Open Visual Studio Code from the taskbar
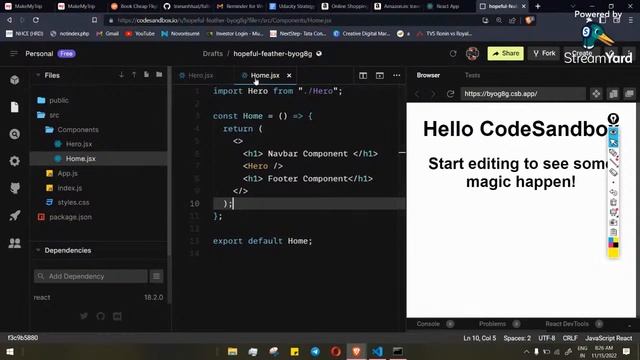This screenshot has width=640, height=360. click(378, 351)
